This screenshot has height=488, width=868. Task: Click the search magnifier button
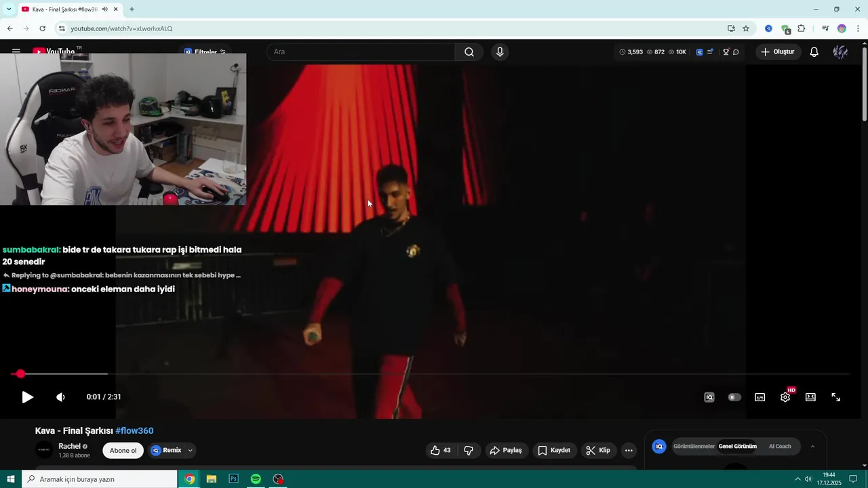click(x=469, y=52)
